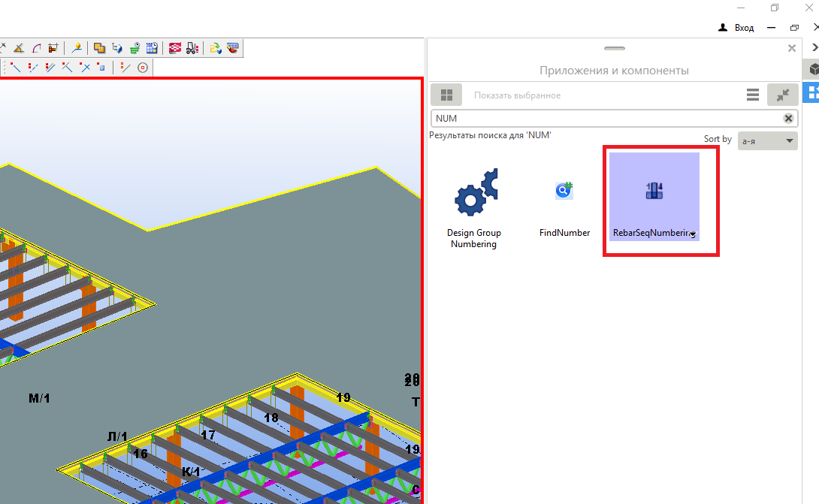This screenshot has width=819, height=504.
Task: Click the folder with blue cube icon
Action: point(215,48)
